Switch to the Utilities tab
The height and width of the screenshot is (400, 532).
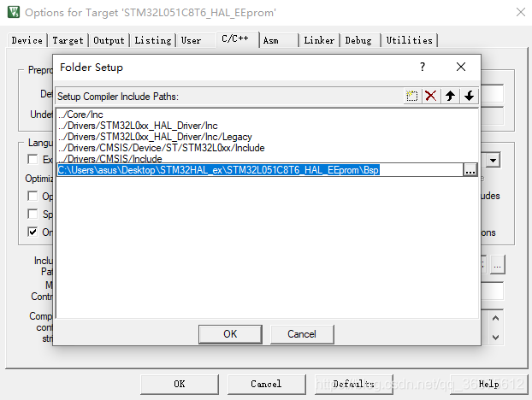[410, 40]
